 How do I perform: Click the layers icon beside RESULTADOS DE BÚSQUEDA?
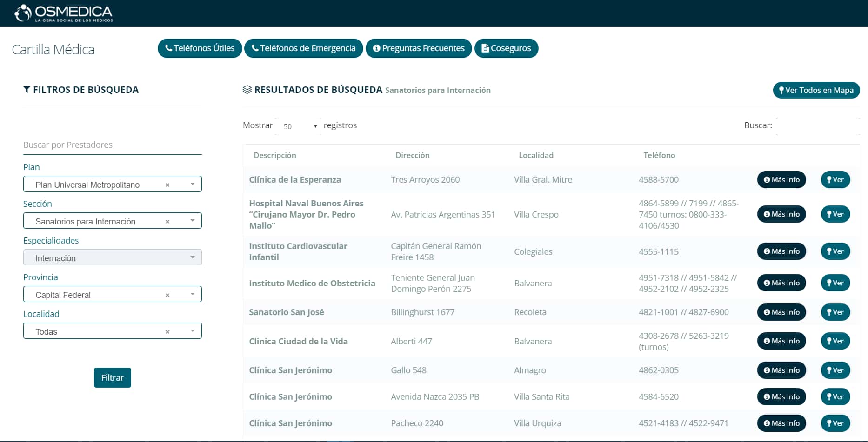[x=247, y=90]
